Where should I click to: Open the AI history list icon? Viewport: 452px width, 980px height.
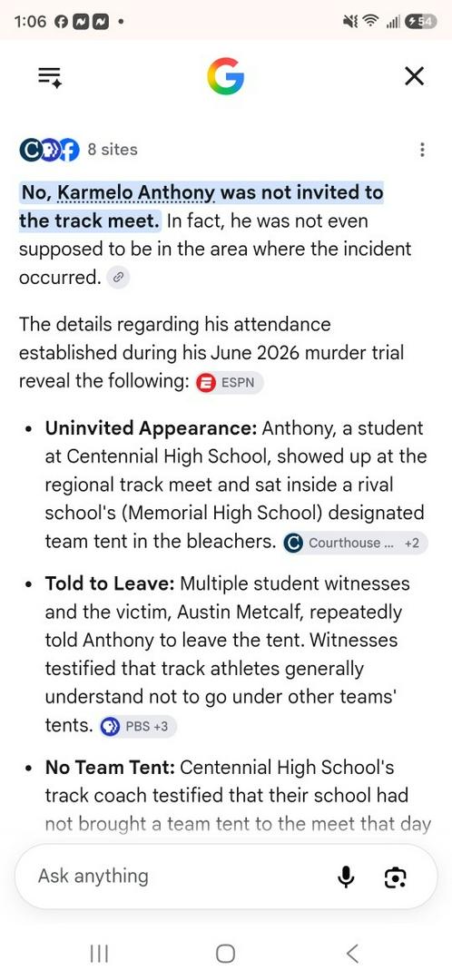50,77
